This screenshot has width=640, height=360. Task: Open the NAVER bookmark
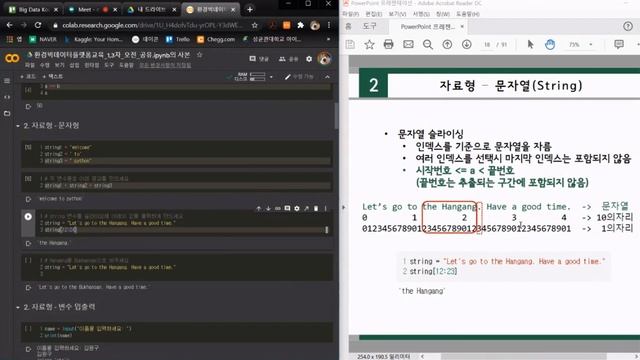click(x=43, y=39)
